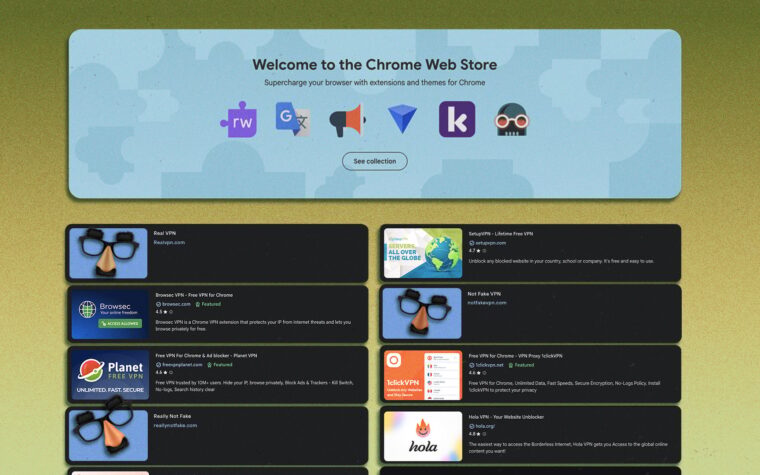
Task: Open the SetupVPN globe thumbnail
Action: [x=423, y=253]
